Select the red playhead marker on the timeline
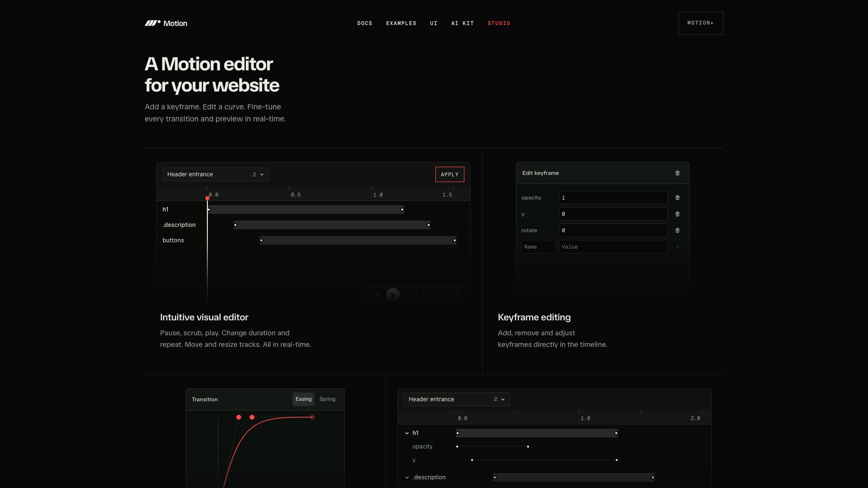The height and width of the screenshot is (488, 868). pyautogui.click(x=207, y=198)
